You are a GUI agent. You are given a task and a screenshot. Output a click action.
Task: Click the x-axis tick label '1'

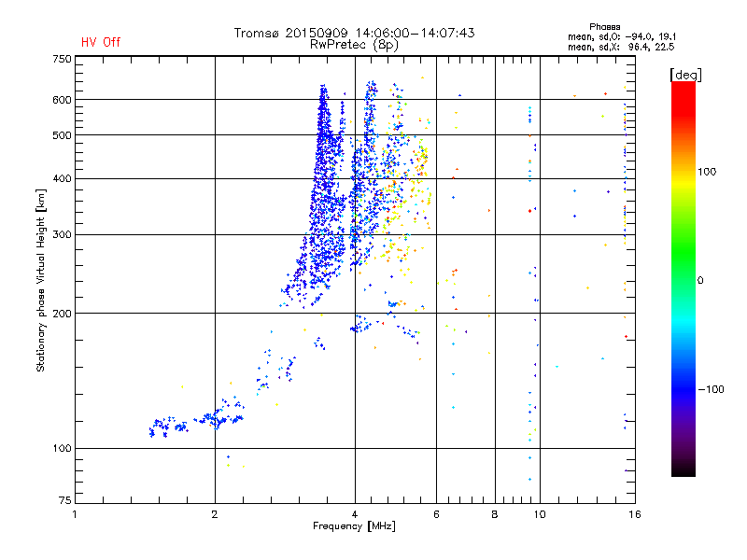pyautogui.click(x=75, y=514)
